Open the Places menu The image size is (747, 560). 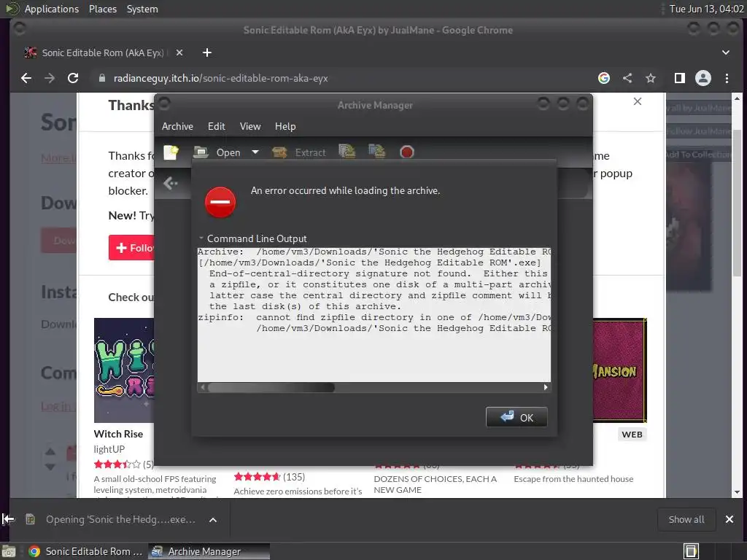point(103,9)
